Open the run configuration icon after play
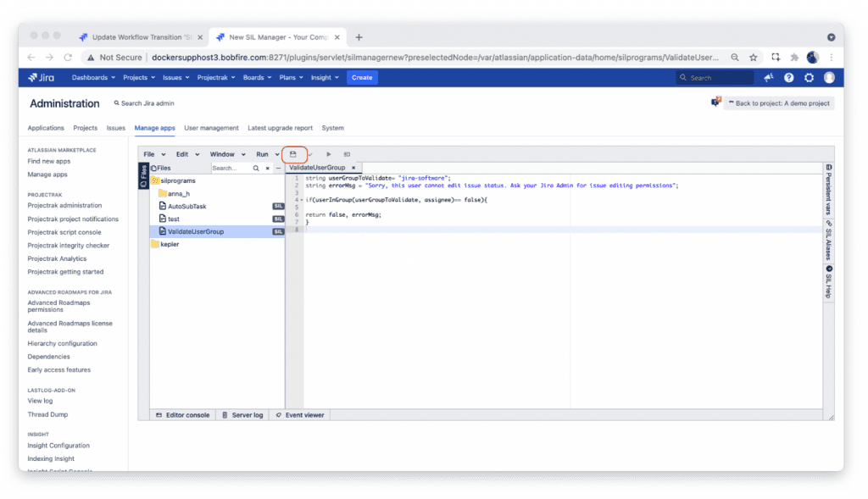 point(347,154)
